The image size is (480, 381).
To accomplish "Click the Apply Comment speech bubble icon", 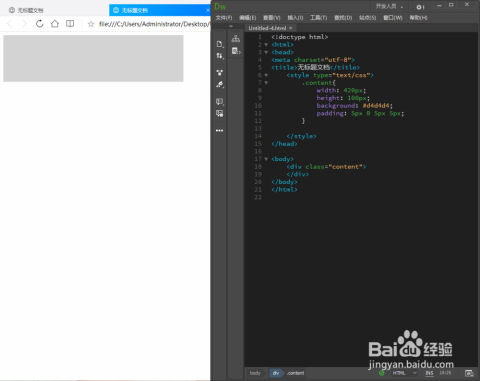I will click(x=220, y=102).
